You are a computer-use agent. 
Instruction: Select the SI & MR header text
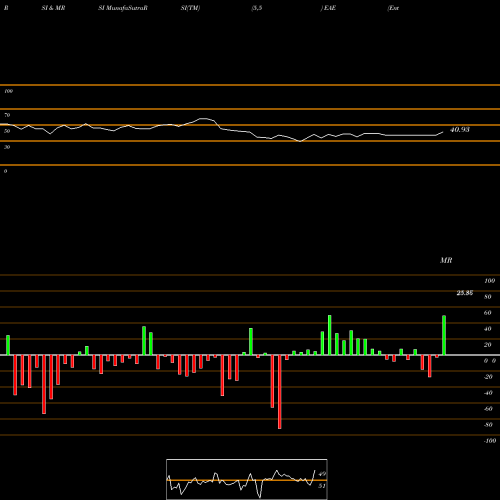coord(53,8)
